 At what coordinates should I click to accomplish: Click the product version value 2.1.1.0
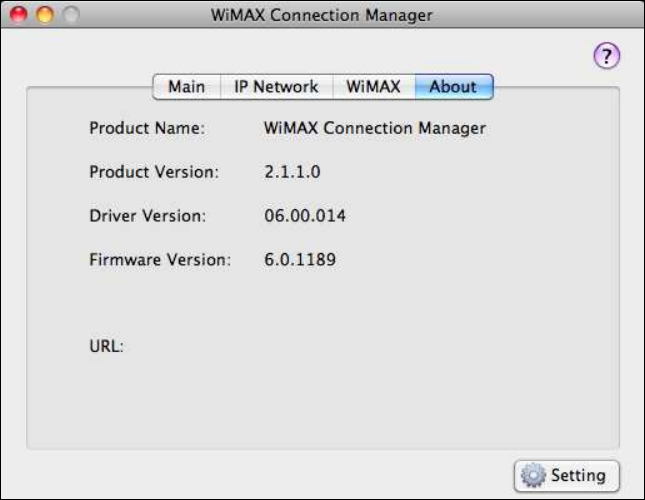click(292, 172)
